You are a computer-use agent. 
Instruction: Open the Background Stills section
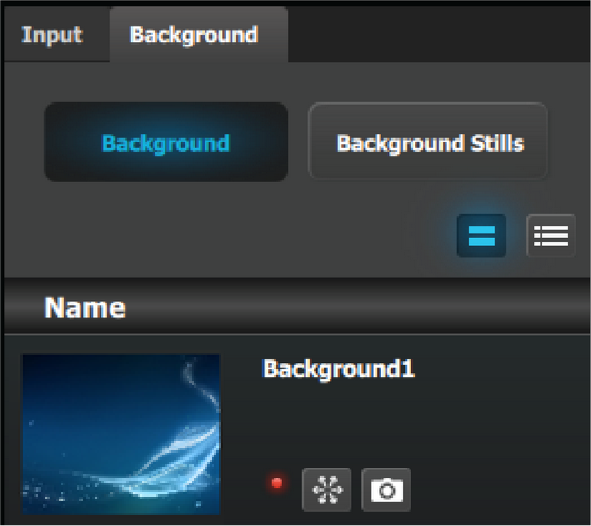428,141
